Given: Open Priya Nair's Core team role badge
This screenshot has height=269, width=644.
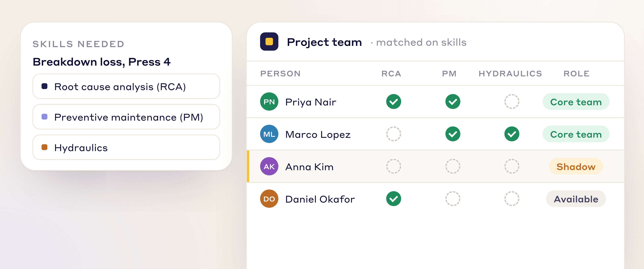Looking at the screenshot, I should (x=576, y=102).
